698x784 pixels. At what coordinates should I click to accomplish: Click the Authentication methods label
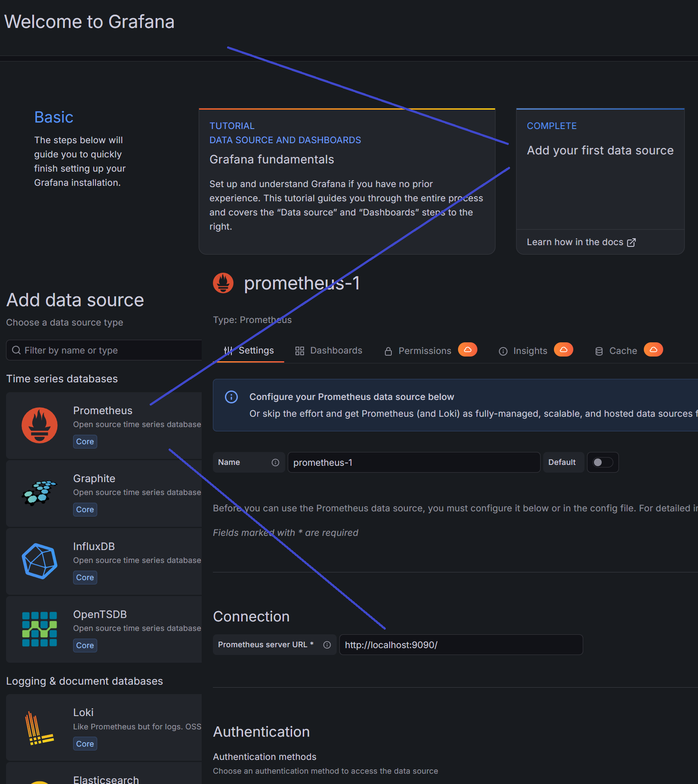tap(265, 757)
